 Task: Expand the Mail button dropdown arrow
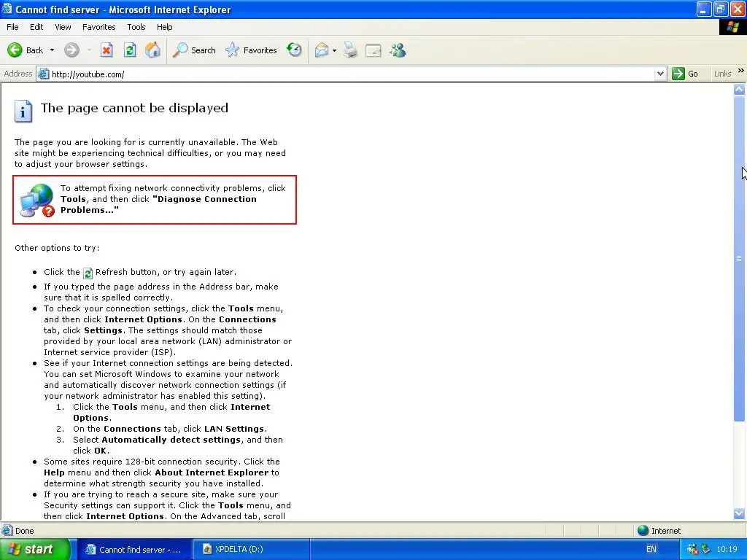coord(334,50)
